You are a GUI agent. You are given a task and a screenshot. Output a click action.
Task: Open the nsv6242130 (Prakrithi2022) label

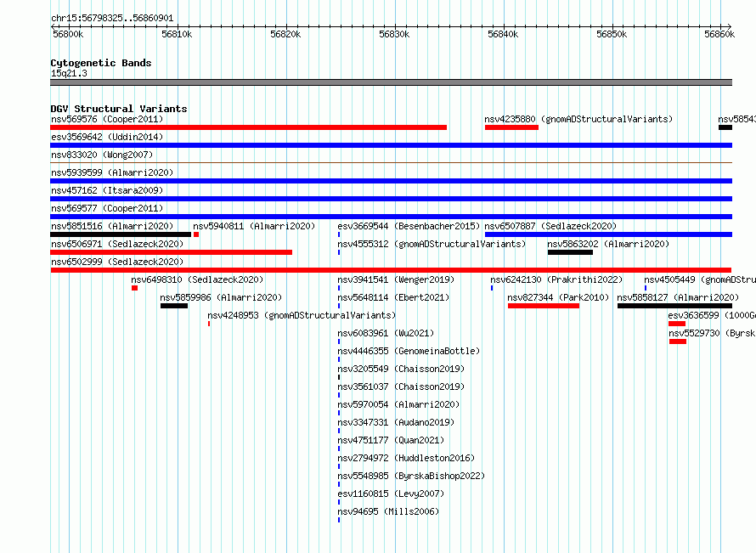(556, 279)
